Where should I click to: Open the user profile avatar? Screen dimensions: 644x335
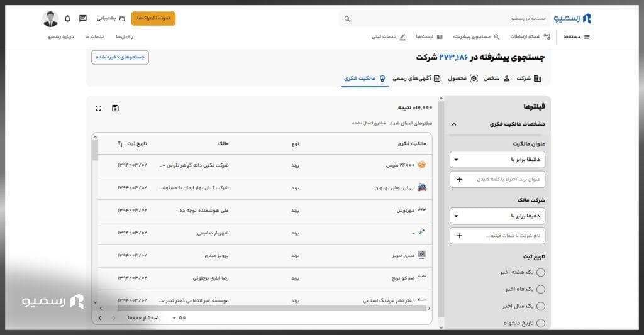(x=50, y=19)
